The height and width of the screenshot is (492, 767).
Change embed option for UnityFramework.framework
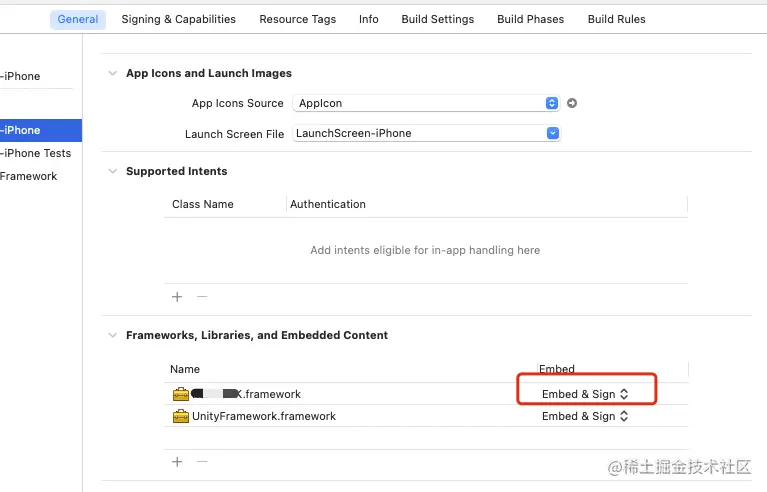pos(585,416)
